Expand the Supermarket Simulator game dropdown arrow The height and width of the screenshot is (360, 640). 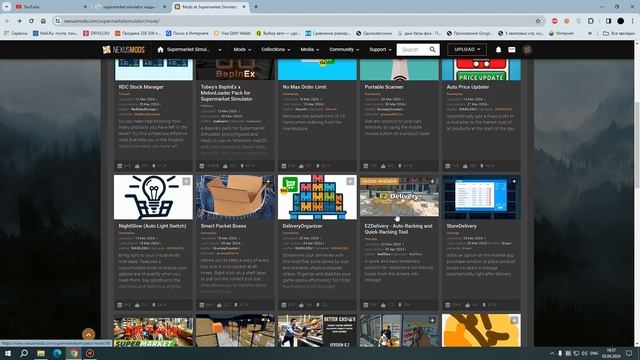coord(220,50)
